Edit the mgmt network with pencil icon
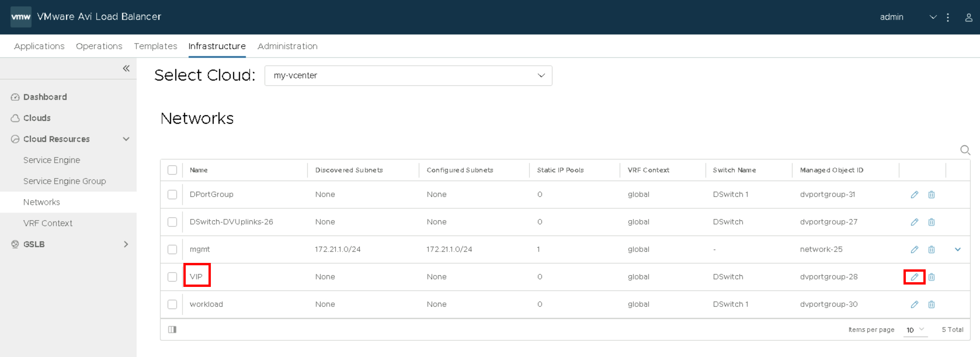 click(x=914, y=249)
